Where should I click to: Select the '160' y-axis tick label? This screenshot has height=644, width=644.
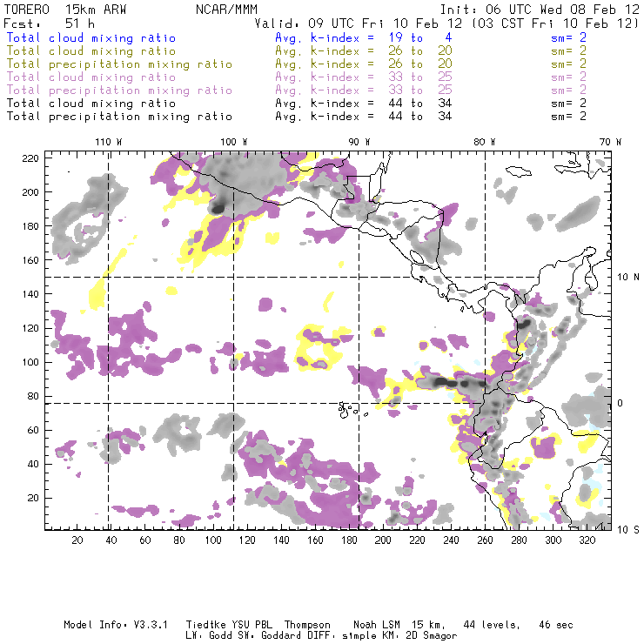(30, 260)
